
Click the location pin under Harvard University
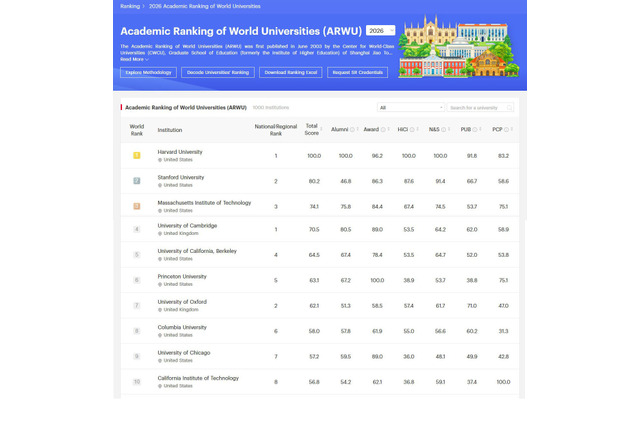click(160, 160)
